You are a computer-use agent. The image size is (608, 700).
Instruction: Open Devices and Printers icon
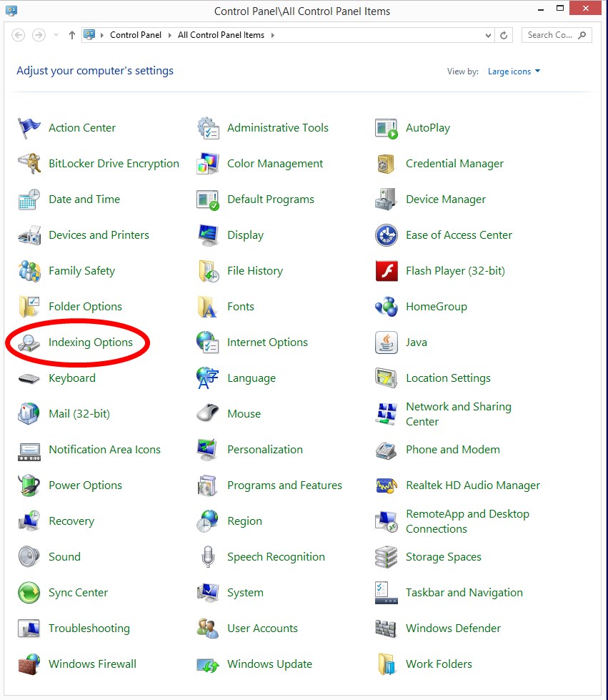coord(29,235)
